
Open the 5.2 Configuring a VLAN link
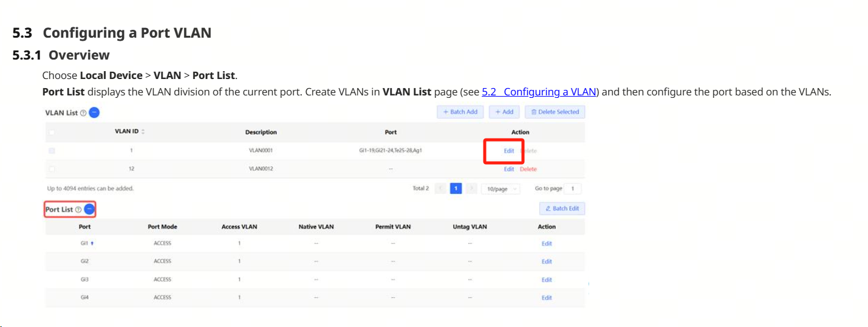pos(539,92)
